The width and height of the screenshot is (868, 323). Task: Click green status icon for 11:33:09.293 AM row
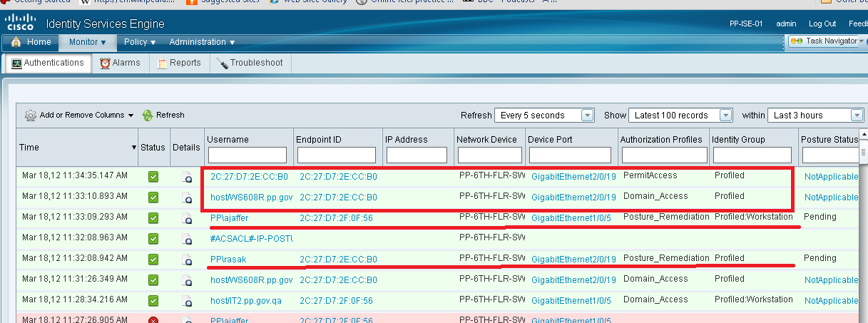coord(153,218)
